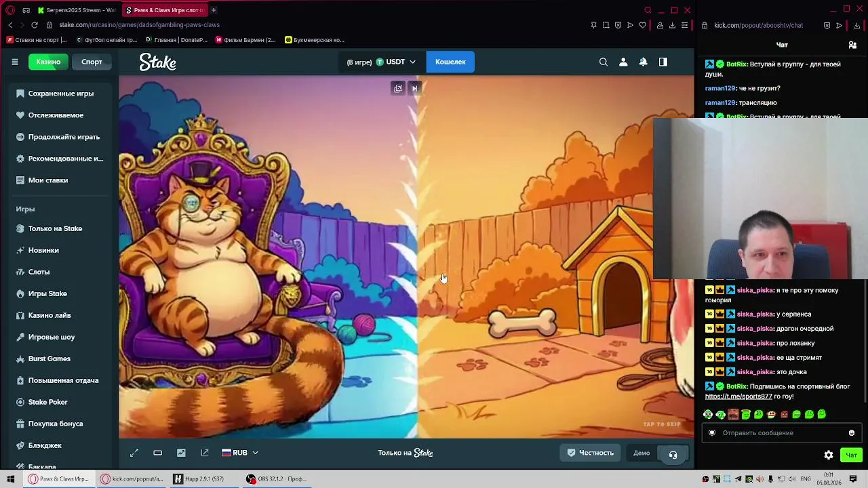868x488 pixels.
Task: Open the Игровые шоу category
Action: coord(52,337)
